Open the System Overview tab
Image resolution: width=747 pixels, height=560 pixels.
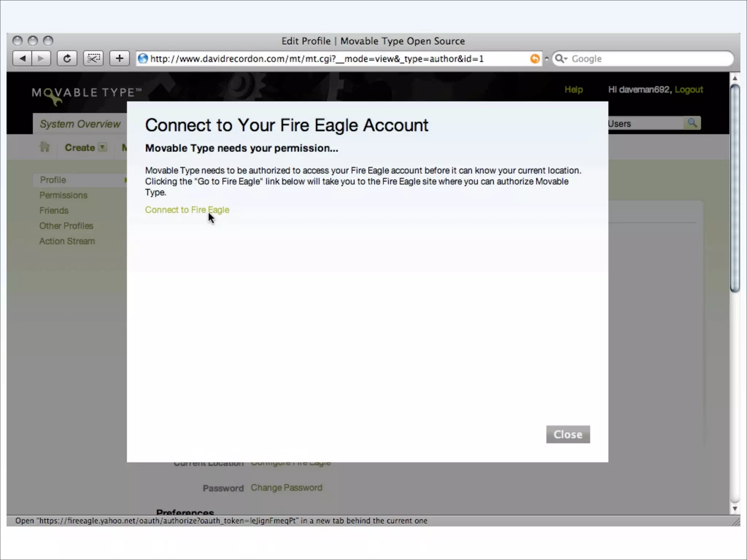80,124
